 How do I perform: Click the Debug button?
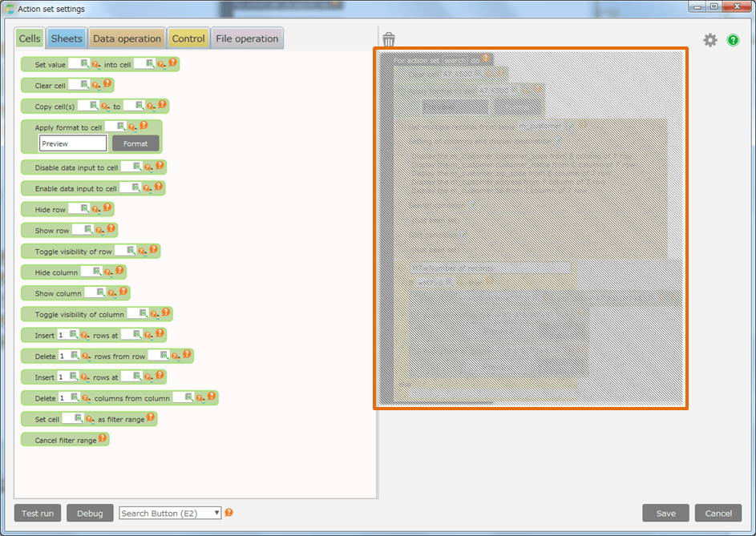pos(90,514)
